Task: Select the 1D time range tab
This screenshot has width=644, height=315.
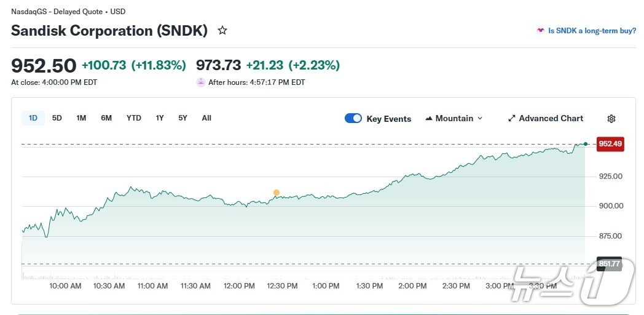Action: (x=33, y=118)
